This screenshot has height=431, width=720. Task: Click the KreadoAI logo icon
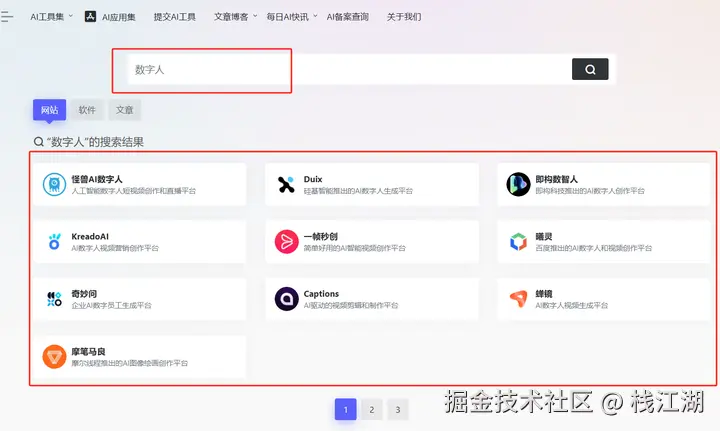[x=54, y=241]
